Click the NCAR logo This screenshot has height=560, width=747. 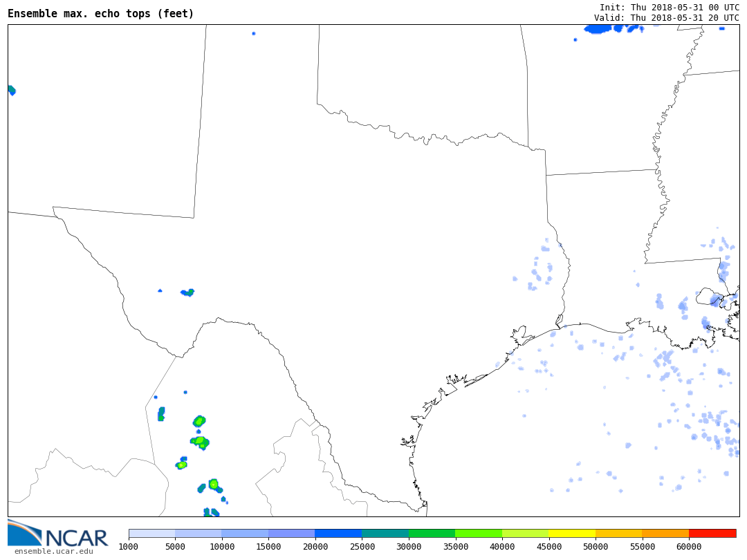pyautogui.click(x=58, y=534)
